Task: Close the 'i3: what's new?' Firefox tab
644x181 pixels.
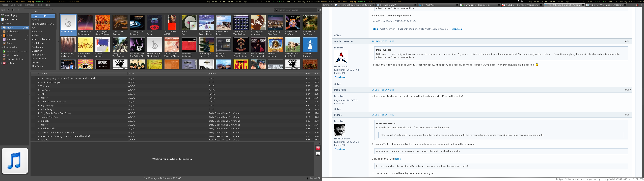Action: click(415, 5)
